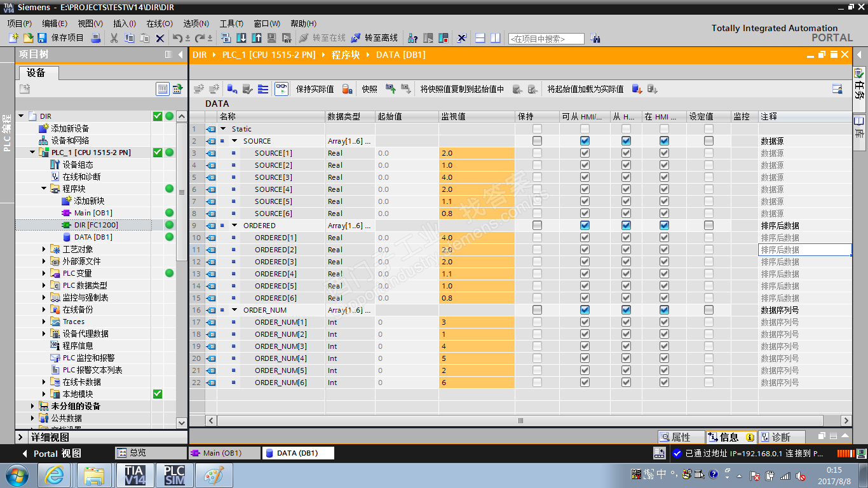Uncheck HMI accessible checkbox for ORDER_NUM row

[x=585, y=310]
